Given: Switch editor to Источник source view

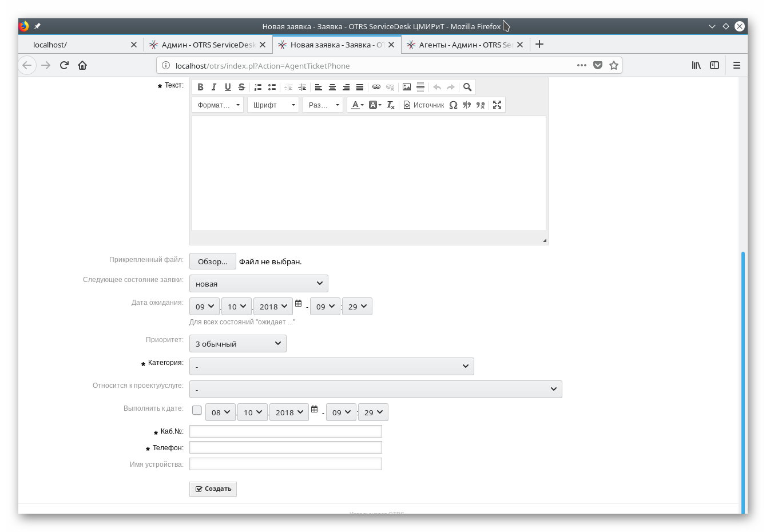Looking at the screenshot, I should (x=424, y=105).
